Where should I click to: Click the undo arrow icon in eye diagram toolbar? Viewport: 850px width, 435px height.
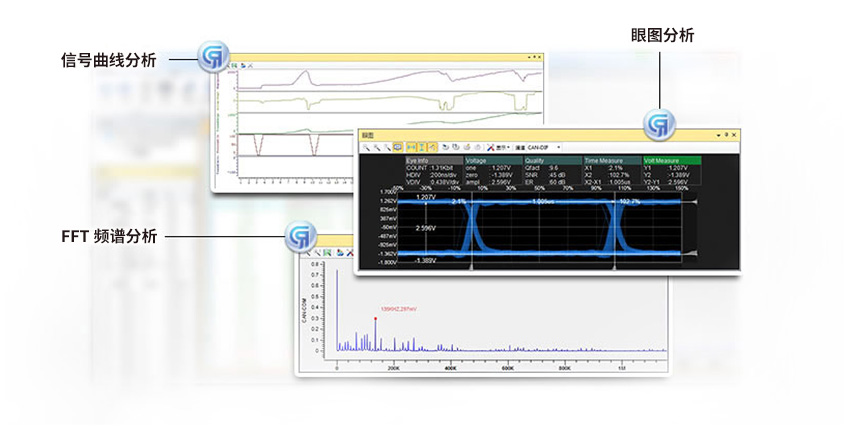click(444, 147)
